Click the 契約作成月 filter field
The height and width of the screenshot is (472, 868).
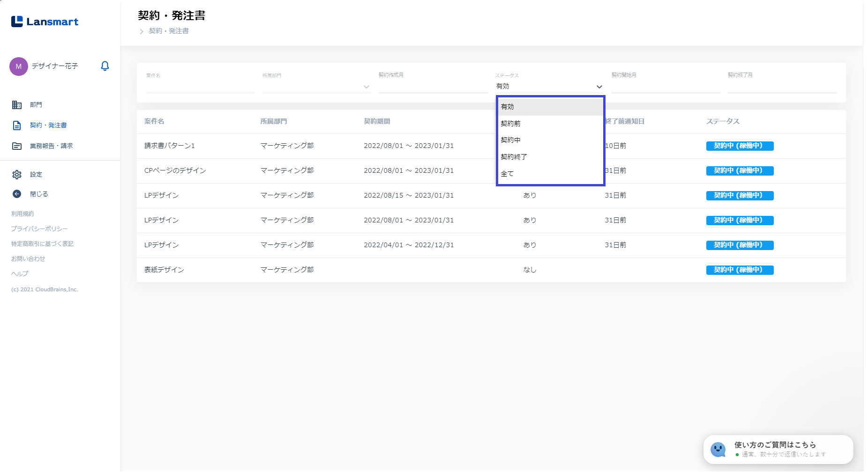433,87
